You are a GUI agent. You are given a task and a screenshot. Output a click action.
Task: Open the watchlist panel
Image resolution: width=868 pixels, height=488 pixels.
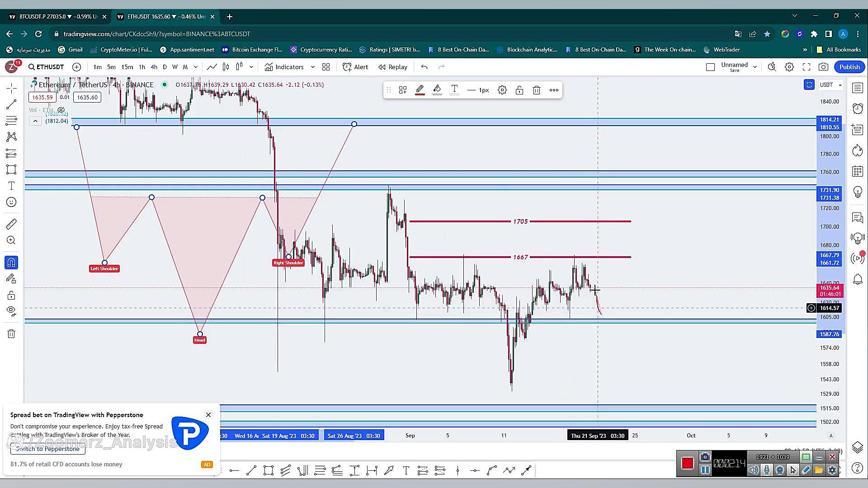pyautogui.click(x=858, y=88)
